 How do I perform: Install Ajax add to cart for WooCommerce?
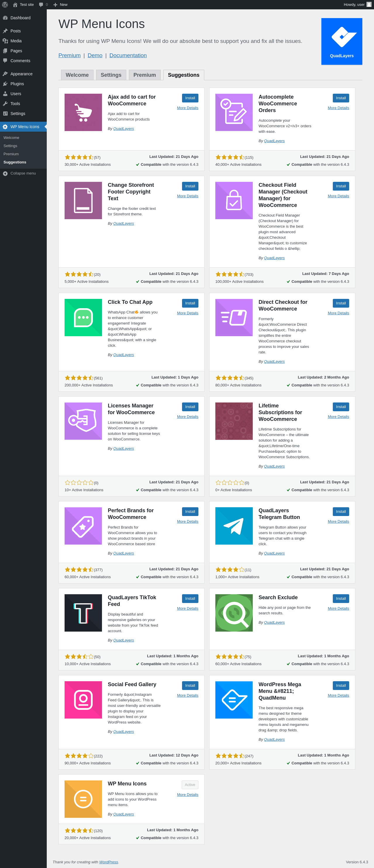[x=190, y=98]
